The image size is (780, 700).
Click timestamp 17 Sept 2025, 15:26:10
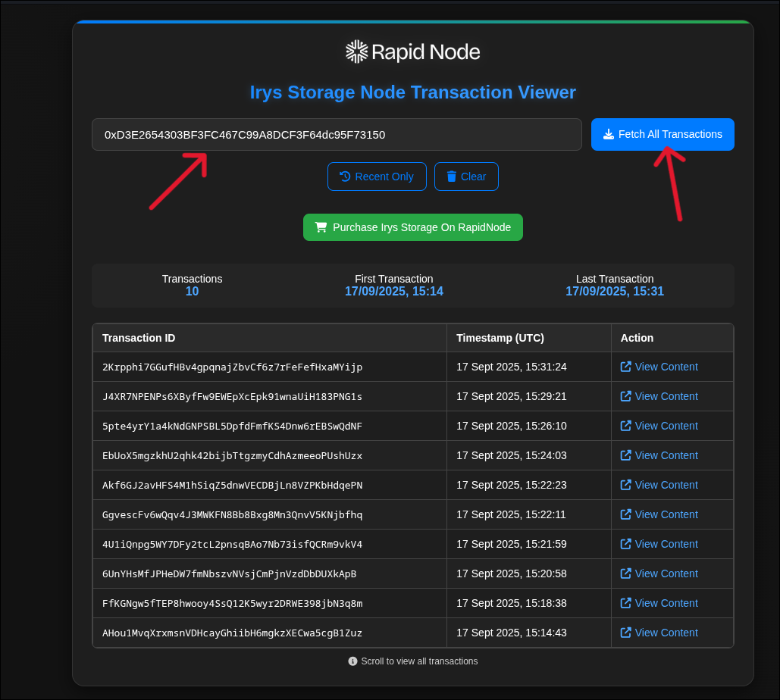pos(512,426)
